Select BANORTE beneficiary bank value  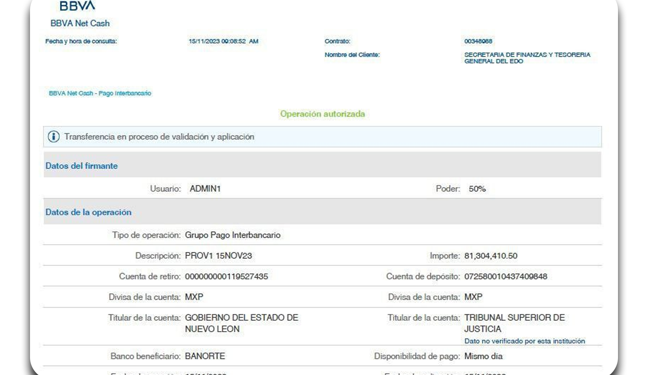click(205, 356)
